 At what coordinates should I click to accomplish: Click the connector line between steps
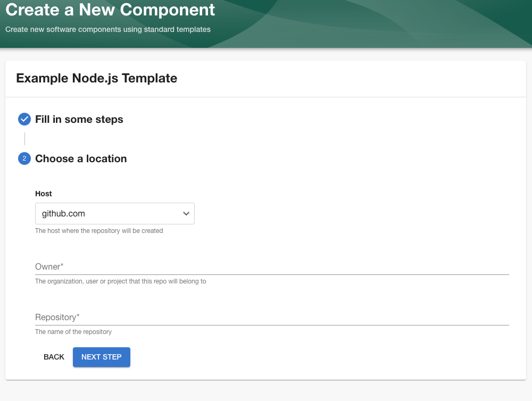[24, 139]
